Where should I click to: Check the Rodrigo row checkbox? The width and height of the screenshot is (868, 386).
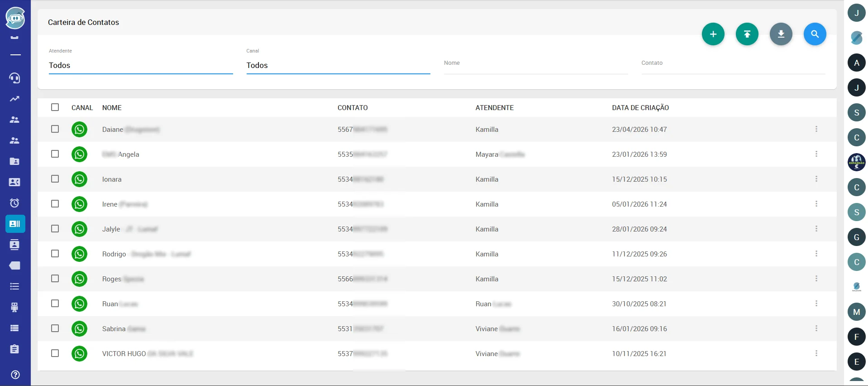[x=55, y=254]
